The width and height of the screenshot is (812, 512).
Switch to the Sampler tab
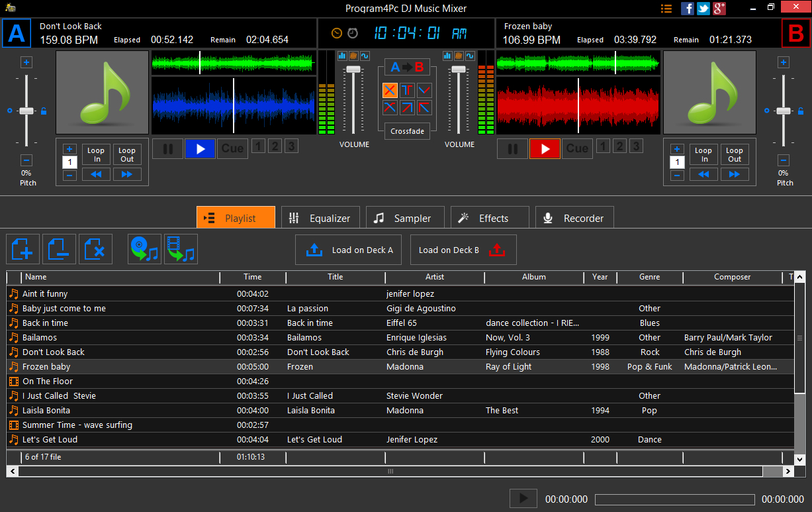coord(405,218)
